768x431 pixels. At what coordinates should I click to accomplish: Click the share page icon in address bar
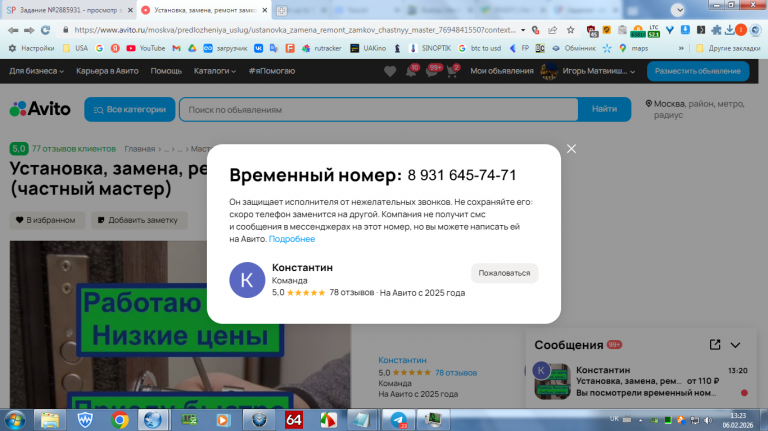point(552,30)
